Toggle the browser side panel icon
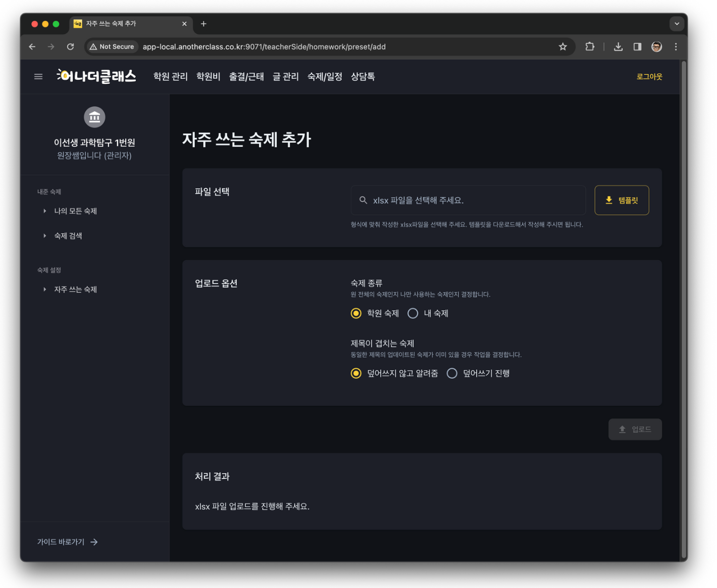Screen dimensions: 717x588 (x=637, y=46)
